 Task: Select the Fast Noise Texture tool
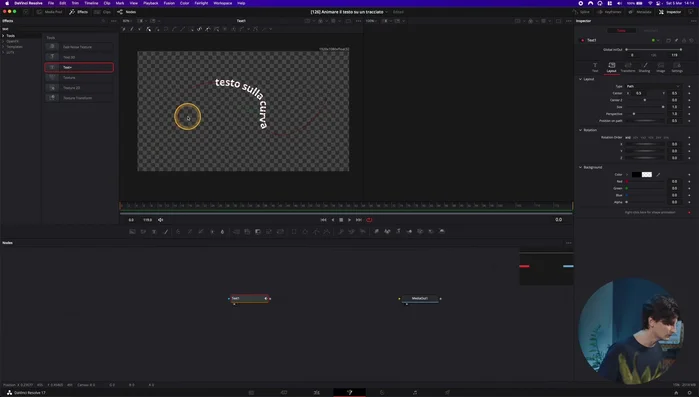pos(79,47)
